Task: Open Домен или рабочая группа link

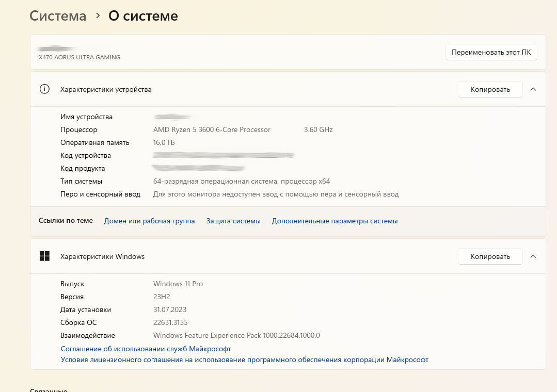Action: click(149, 221)
